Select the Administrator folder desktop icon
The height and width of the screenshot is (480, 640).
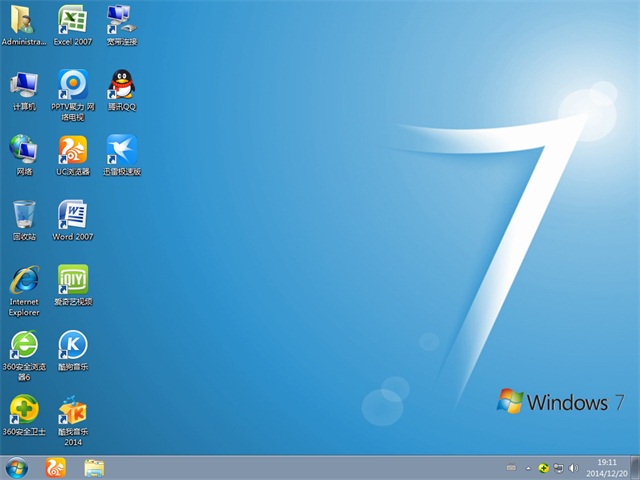(x=24, y=24)
